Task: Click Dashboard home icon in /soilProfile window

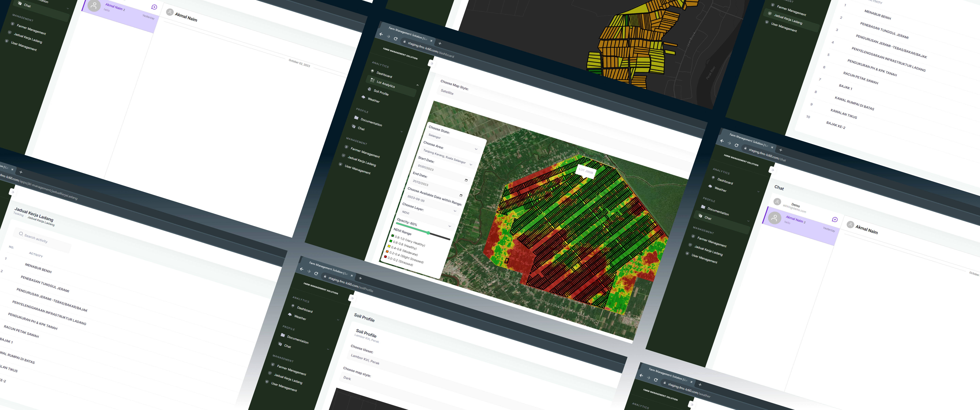Action: pyautogui.click(x=293, y=305)
